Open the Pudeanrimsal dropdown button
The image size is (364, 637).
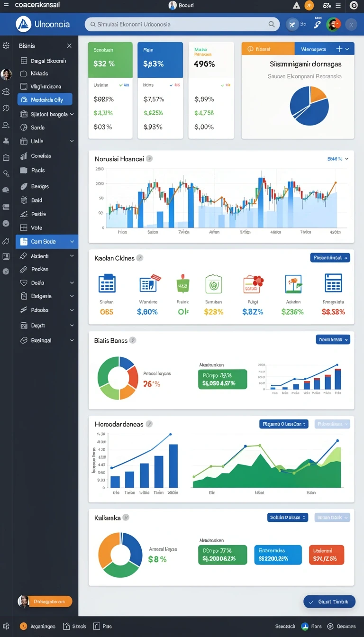pyautogui.click(x=330, y=258)
